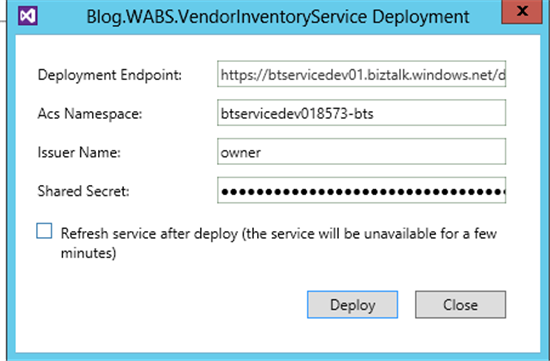The image size is (550, 361).
Task: Click the 'minutes)' continuation of the checkbox label
Action: click(88, 253)
